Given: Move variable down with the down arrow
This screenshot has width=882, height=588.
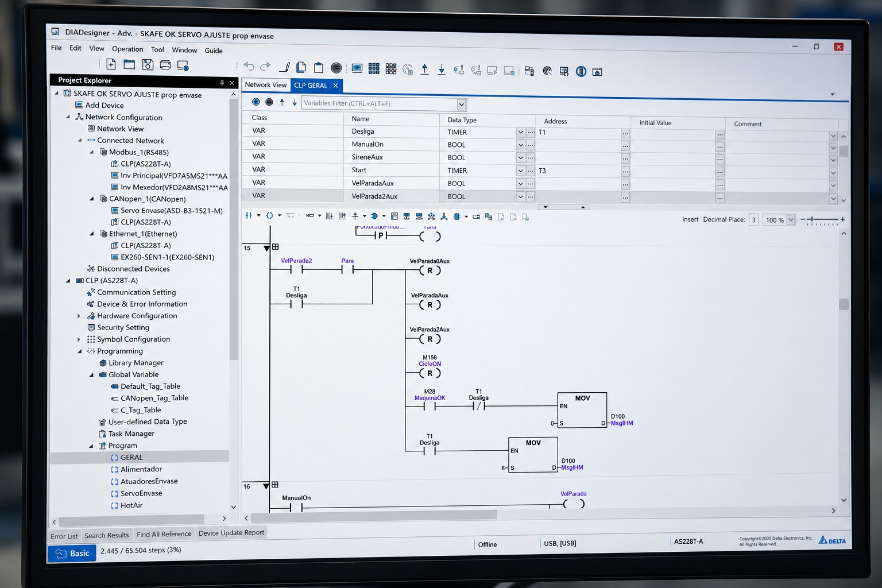Looking at the screenshot, I should pos(295,103).
